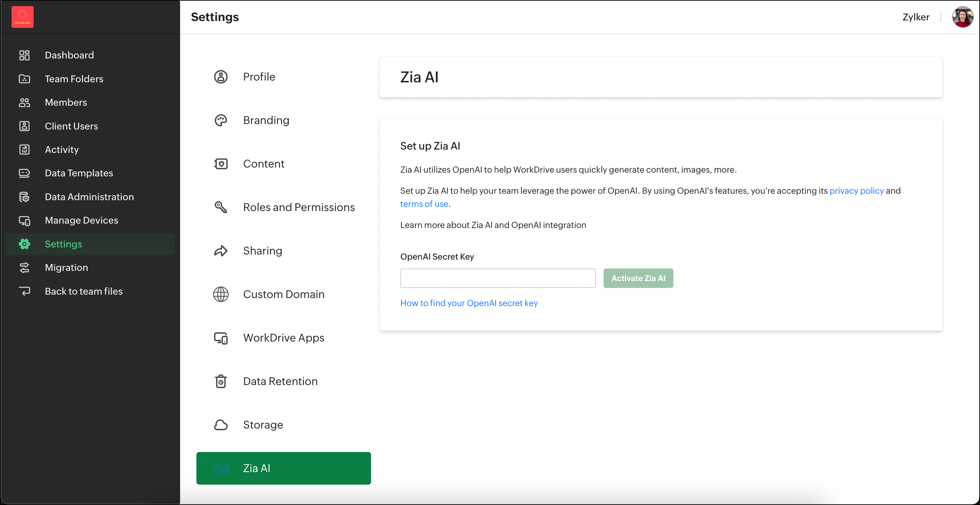
Task: Click the Branding palette icon
Action: tap(221, 120)
